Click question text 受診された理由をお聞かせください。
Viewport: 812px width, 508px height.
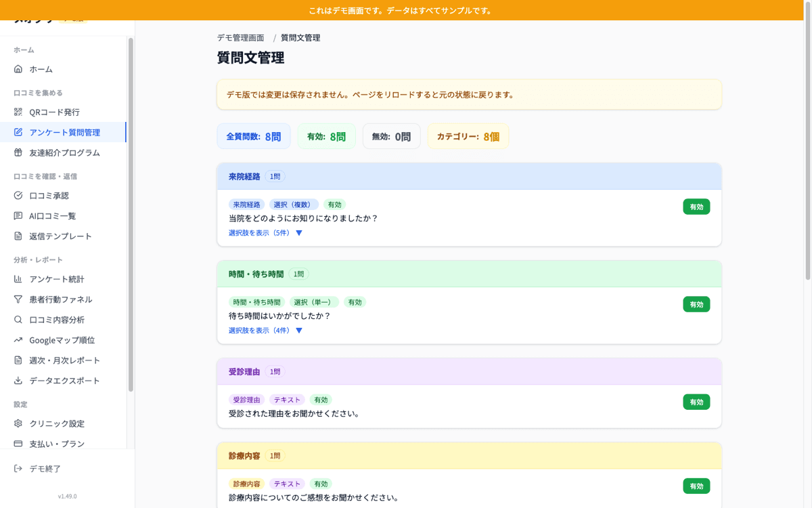[x=294, y=413]
